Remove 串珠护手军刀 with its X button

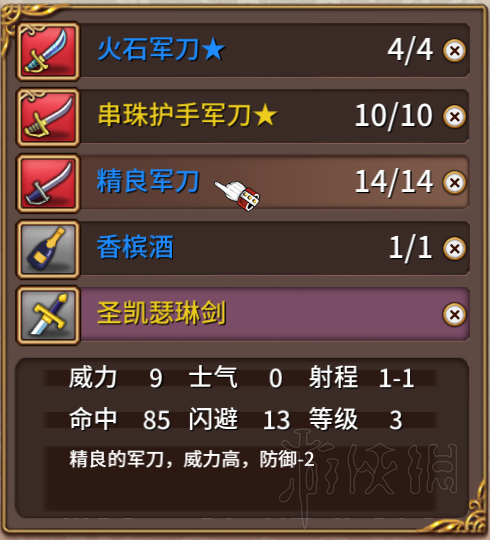455,117
